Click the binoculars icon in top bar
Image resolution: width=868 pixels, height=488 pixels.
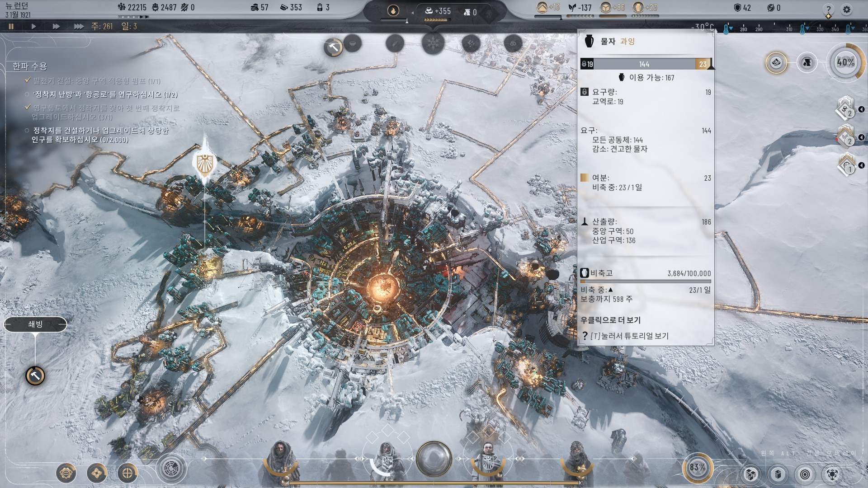pos(513,44)
